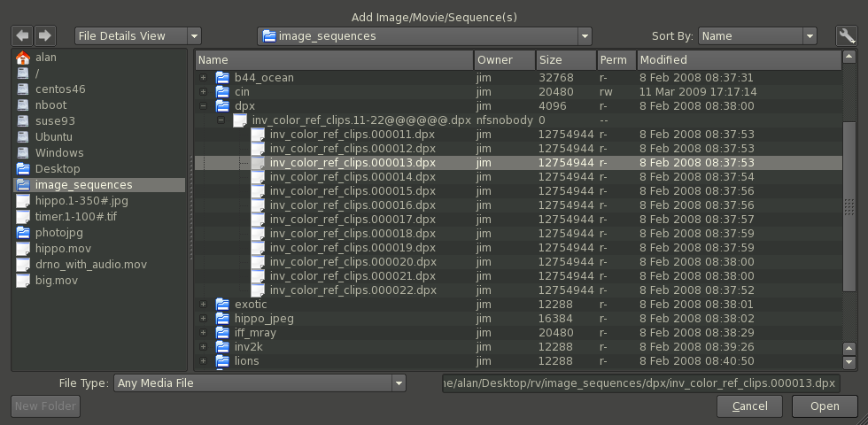
Task: Click the New Folder button
Action: pos(45,406)
